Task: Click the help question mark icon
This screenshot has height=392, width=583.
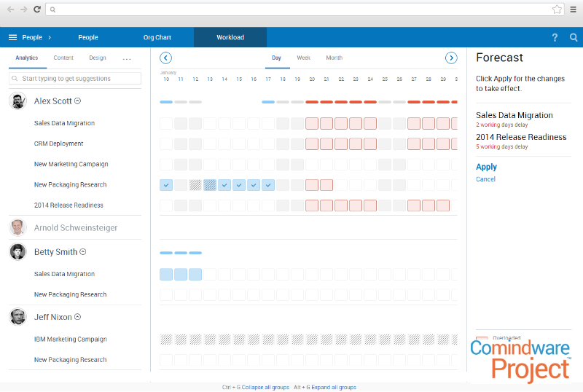Action: tap(555, 37)
